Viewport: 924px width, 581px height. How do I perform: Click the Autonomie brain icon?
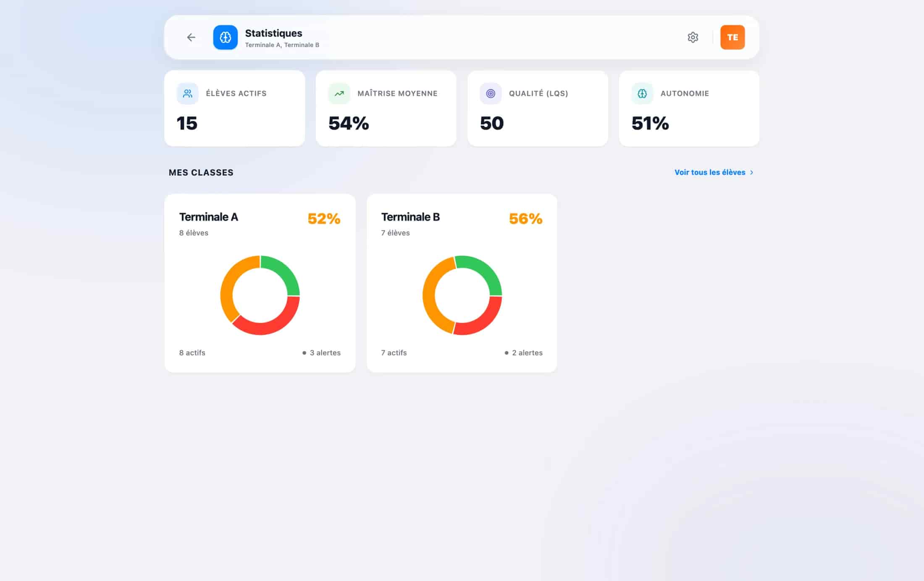(x=642, y=93)
